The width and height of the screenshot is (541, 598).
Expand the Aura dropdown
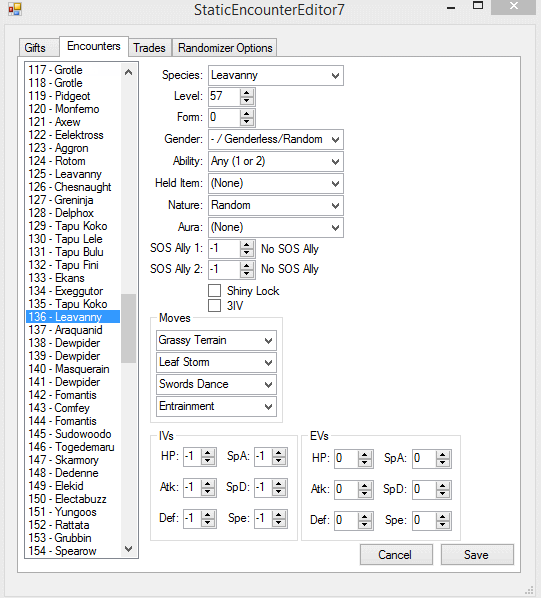tap(276, 228)
